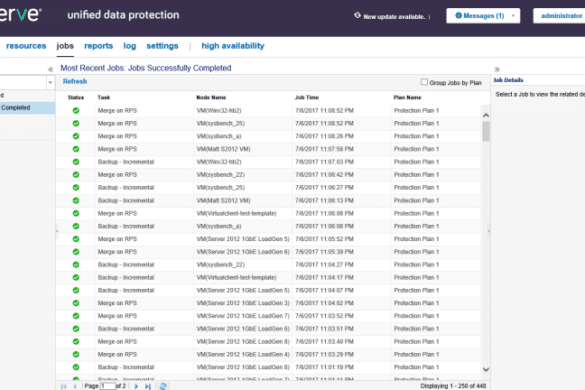
Task: Click status icon for VM(sysbench_a) 11:06:08 PM backup
Action: [x=76, y=226]
